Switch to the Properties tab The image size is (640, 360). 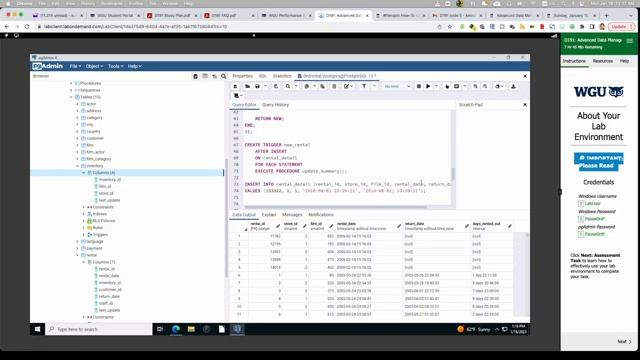[x=242, y=76]
